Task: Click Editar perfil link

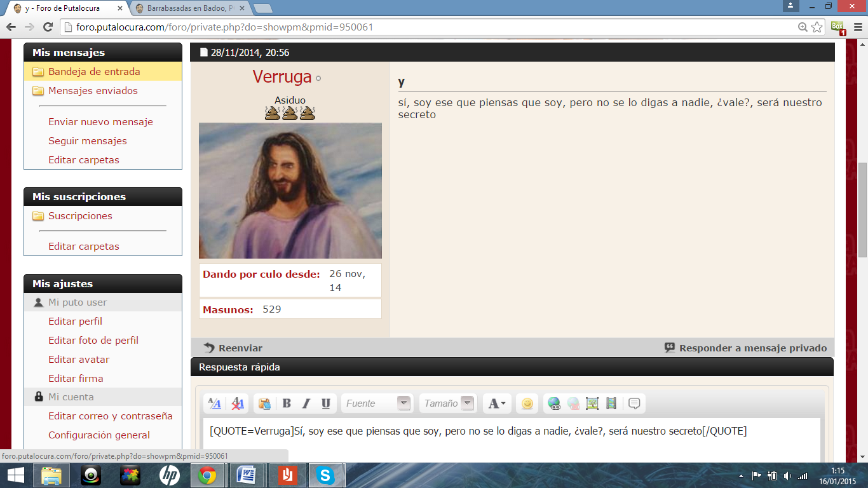Action: [x=75, y=322]
